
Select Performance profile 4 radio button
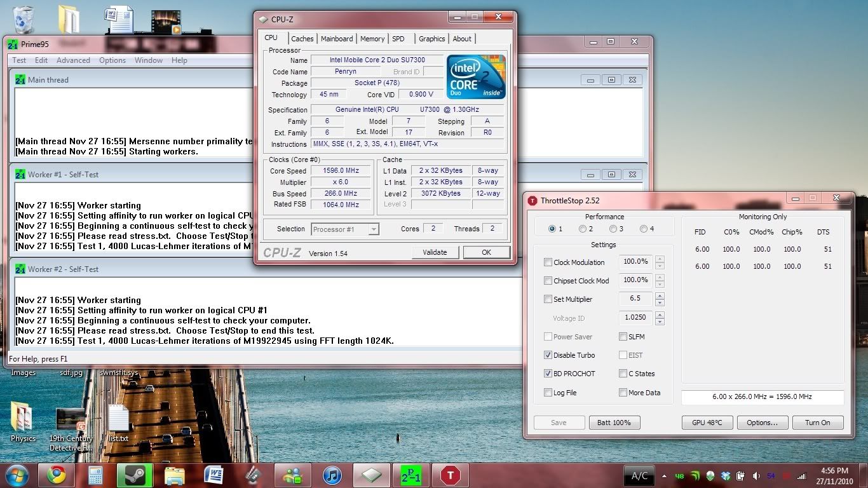point(643,229)
